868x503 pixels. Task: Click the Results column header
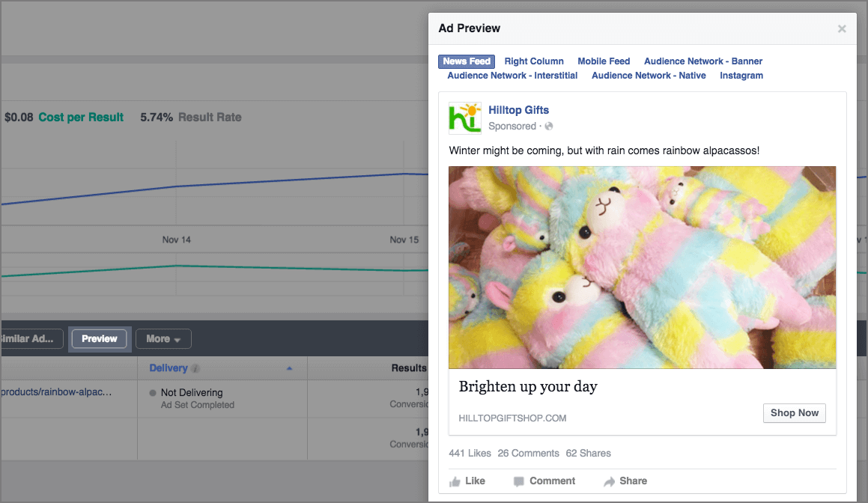(x=408, y=368)
